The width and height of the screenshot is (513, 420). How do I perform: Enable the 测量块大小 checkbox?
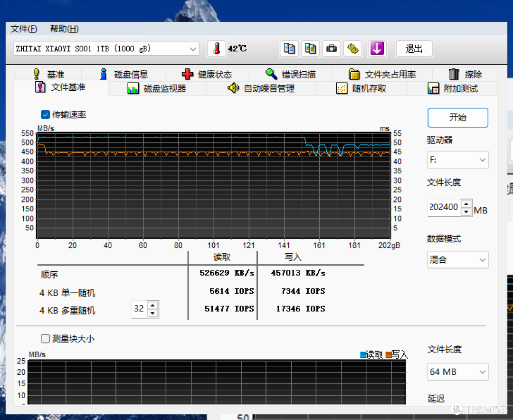point(45,338)
